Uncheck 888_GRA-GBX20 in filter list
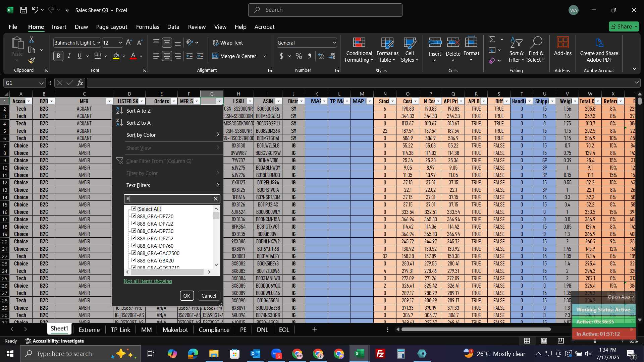The image size is (644, 362). (x=134, y=260)
